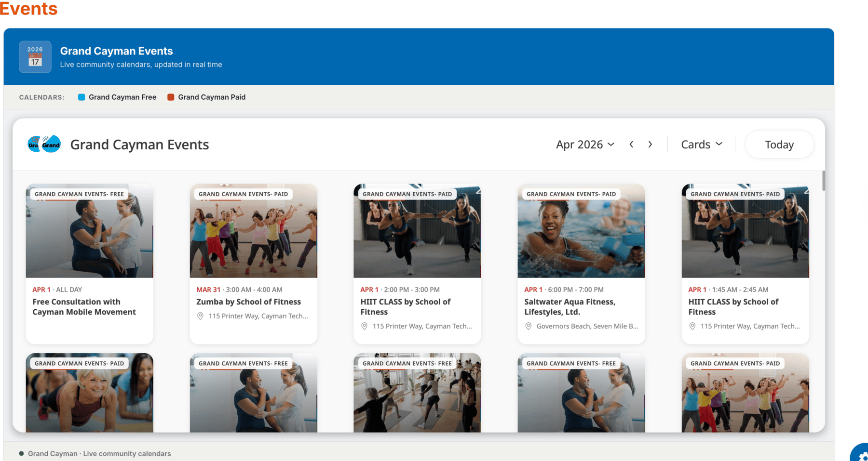Click 'APR 1 · 6:00 PM - 7:00 PM' time

click(564, 290)
